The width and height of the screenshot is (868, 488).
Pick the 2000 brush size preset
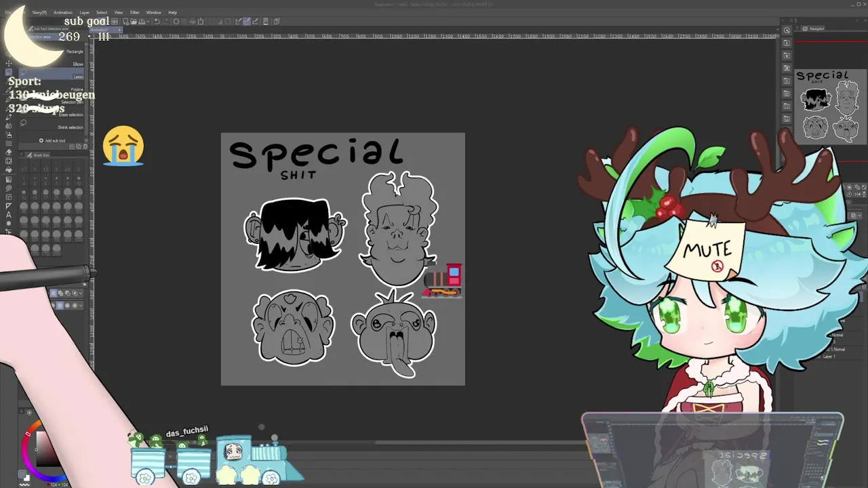point(56,249)
